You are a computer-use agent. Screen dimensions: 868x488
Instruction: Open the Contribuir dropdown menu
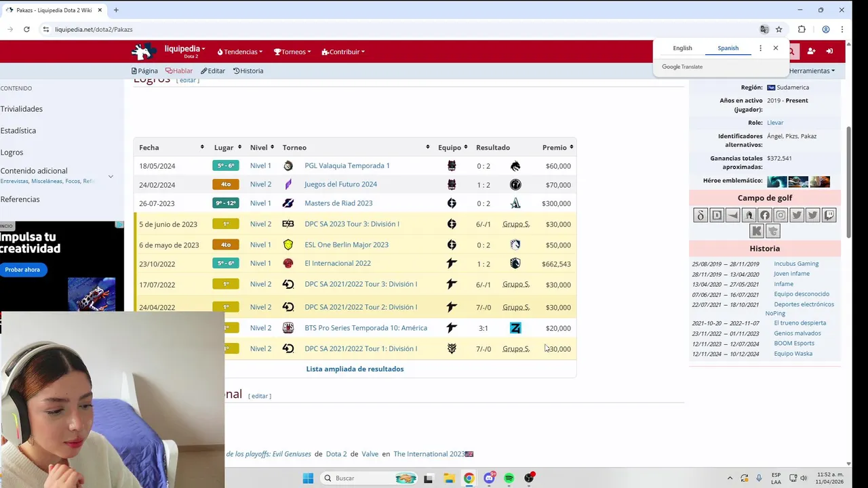point(343,52)
